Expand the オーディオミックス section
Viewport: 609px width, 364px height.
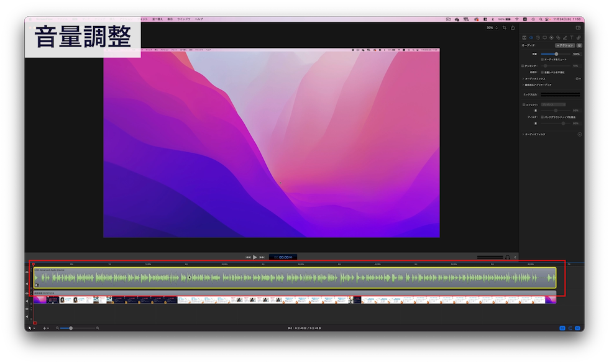pos(523,79)
